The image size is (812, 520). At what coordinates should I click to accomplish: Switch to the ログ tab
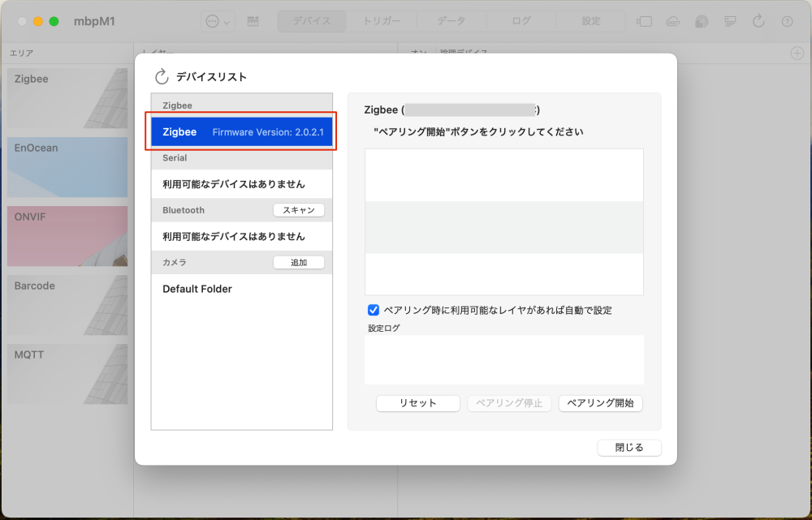click(521, 21)
